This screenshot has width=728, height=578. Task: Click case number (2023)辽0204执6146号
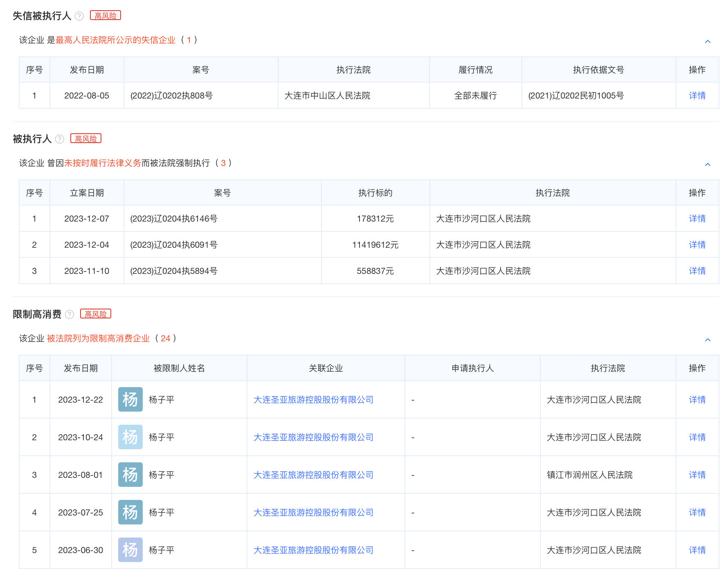click(x=173, y=219)
